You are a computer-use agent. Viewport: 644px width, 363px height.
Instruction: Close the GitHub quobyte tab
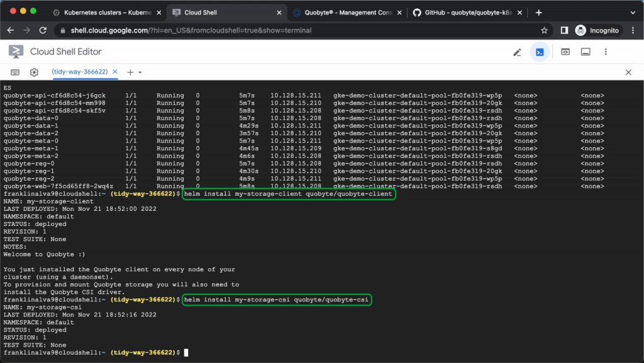coord(519,13)
